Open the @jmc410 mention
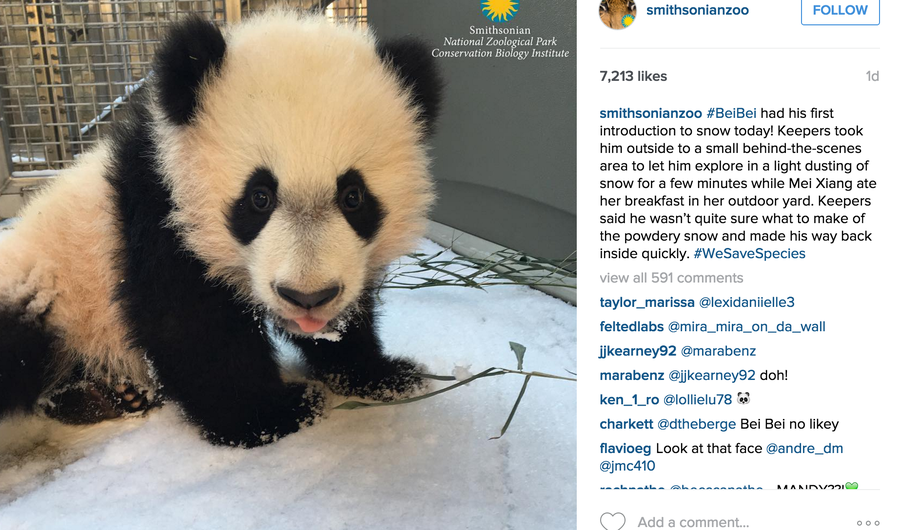The image size is (900, 530). 627,466
